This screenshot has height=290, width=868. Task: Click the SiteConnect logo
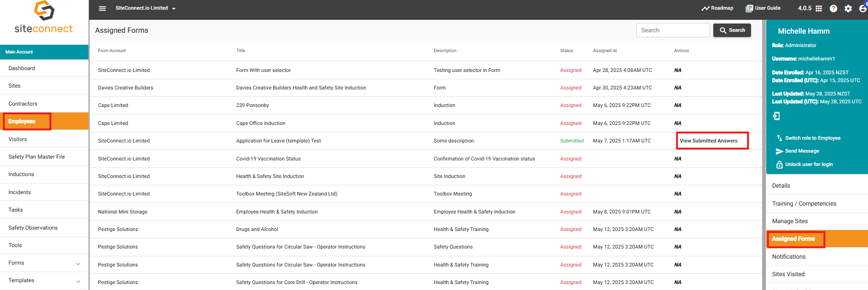pos(44,18)
